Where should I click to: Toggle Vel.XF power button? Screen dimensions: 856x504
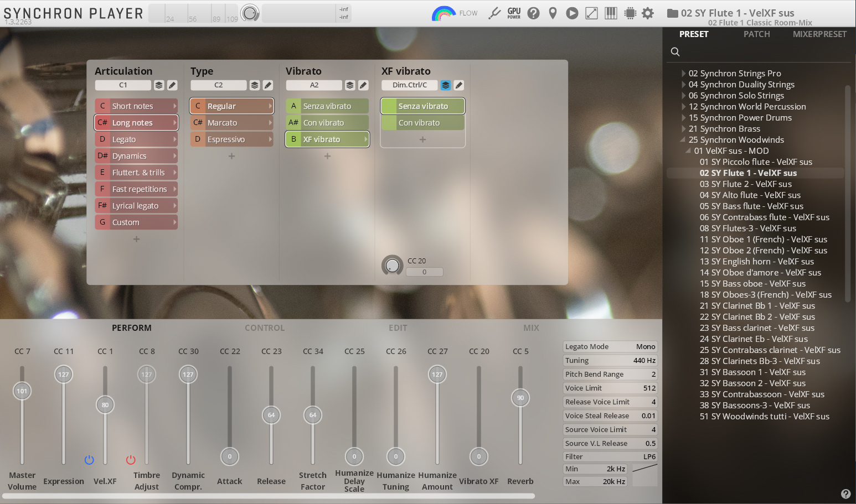[89, 460]
